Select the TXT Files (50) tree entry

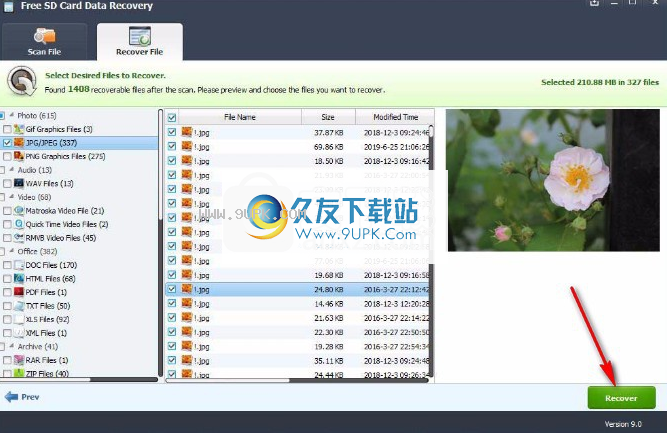click(48, 306)
